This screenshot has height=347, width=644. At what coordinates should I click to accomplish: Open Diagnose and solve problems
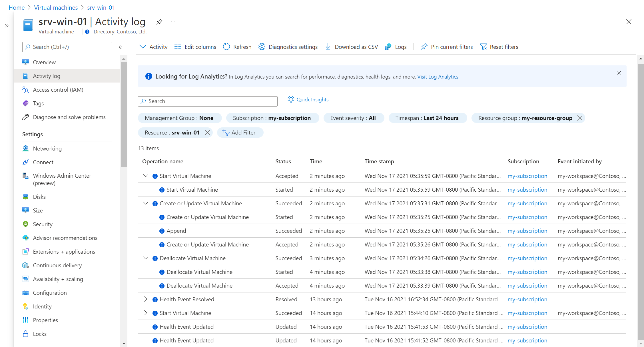click(x=67, y=117)
